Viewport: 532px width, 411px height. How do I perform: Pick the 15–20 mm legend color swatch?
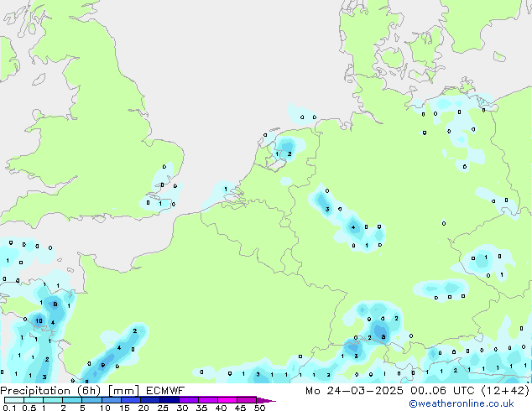pos(130,400)
